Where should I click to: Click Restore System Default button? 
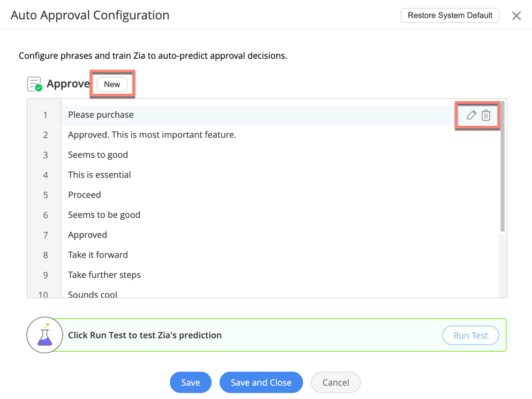449,15
